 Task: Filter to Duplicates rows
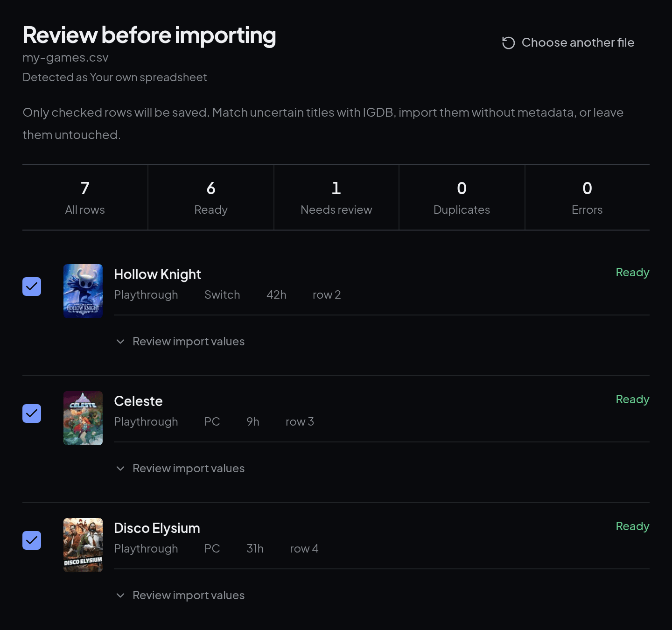click(462, 197)
